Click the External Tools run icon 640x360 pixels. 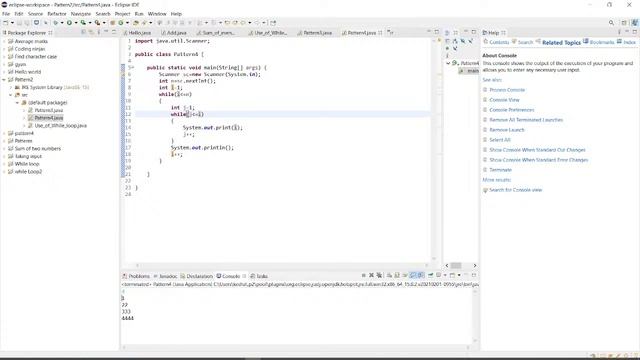click(x=98, y=23)
